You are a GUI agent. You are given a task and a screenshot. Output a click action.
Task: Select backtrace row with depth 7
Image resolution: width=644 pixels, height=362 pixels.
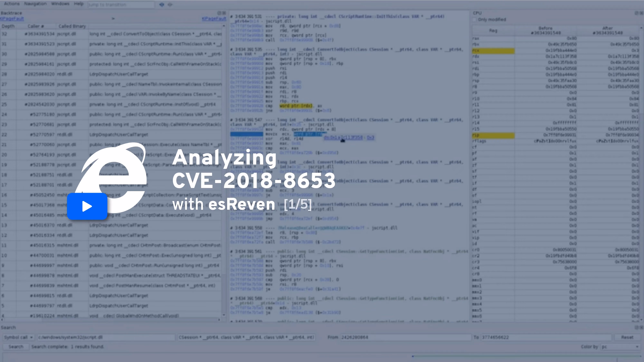pos(111,286)
